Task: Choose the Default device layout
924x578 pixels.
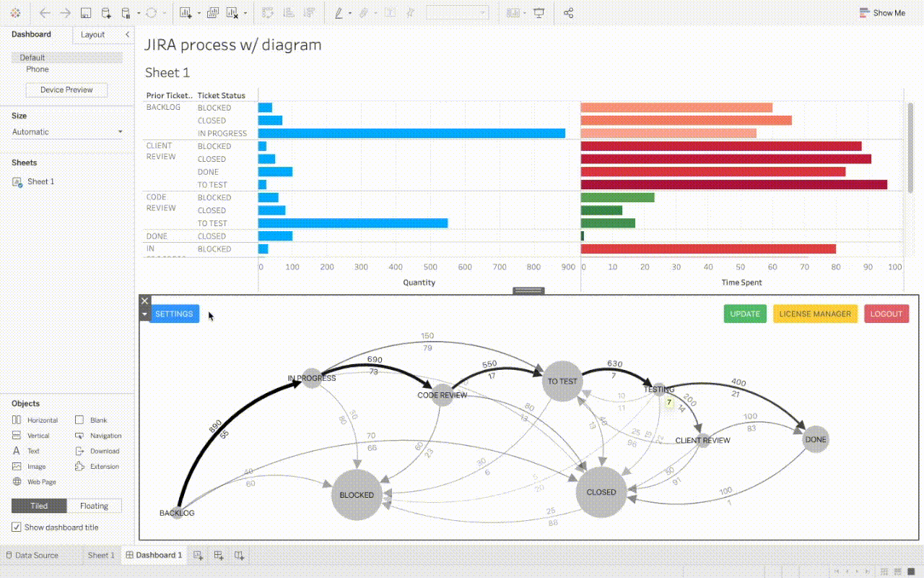Action: click(67, 57)
